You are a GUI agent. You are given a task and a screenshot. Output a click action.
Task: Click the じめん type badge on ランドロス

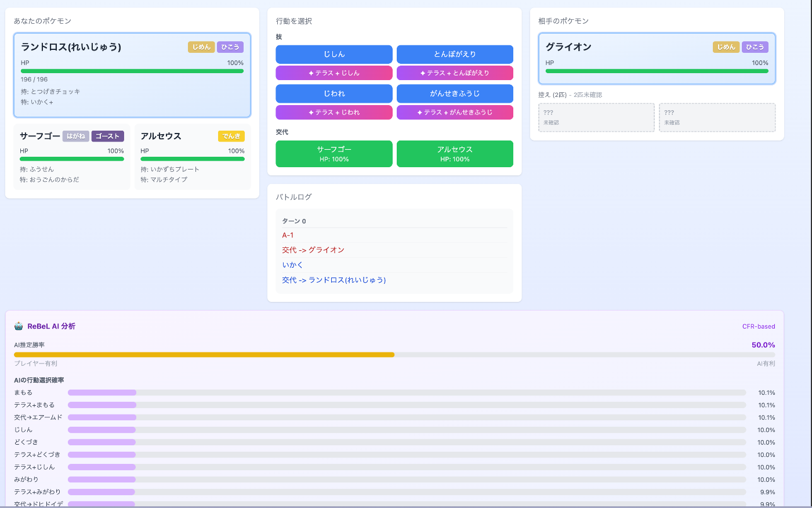(x=201, y=47)
